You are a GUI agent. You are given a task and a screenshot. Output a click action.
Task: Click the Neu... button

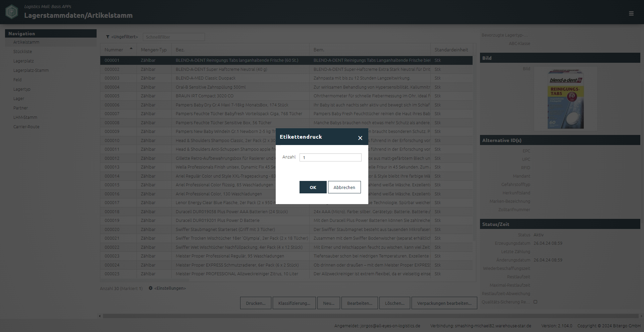click(x=329, y=303)
